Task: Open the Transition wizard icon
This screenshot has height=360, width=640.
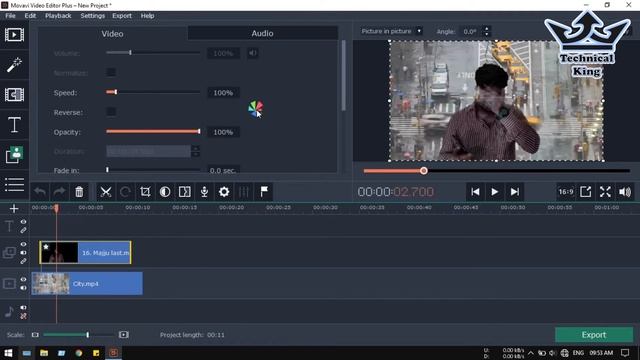Action: click(184, 191)
